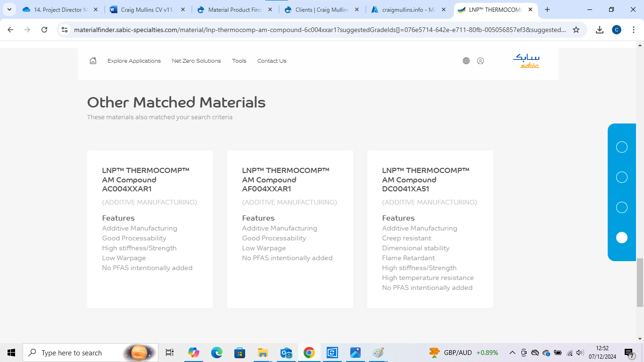Image resolution: width=644 pixels, height=362 pixels.
Task: Select the second side navigation dot
Action: tap(622, 177)
